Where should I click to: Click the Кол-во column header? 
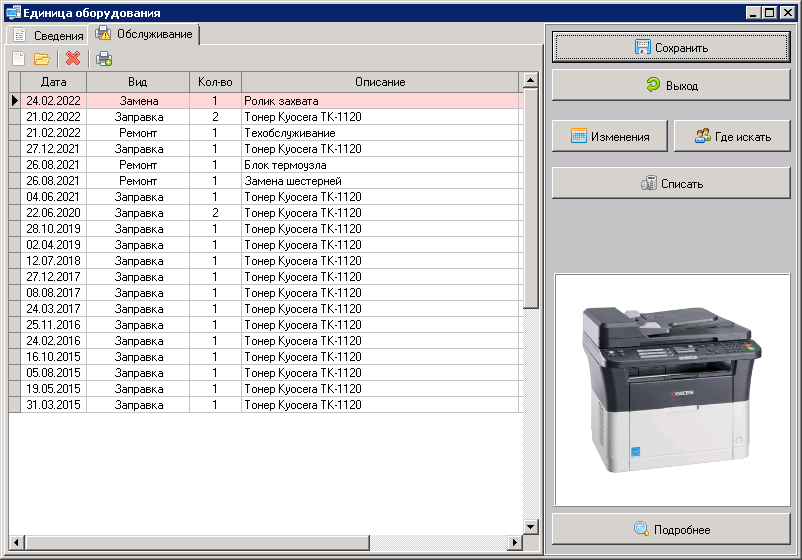(x=215, y=82)
